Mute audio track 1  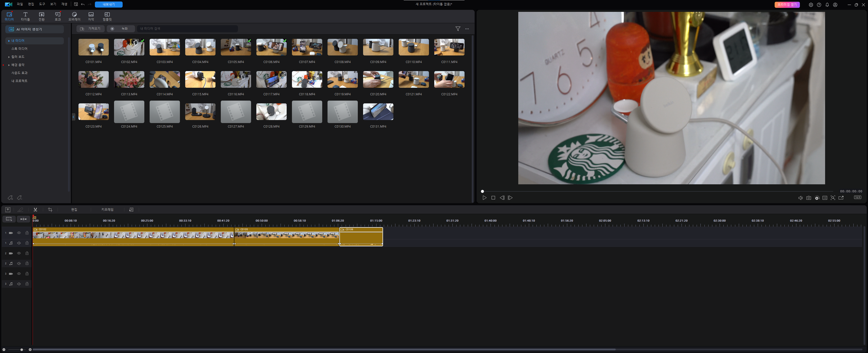tap(19, 243)
